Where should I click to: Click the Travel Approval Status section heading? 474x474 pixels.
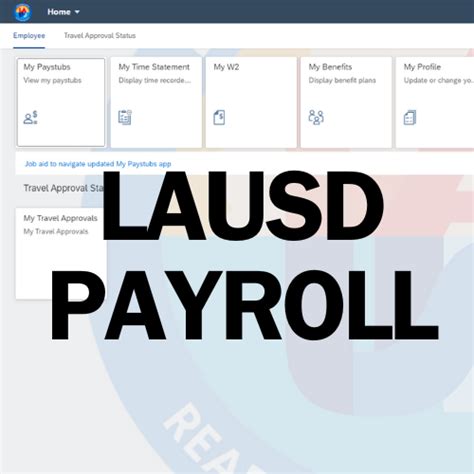click(x=63, y=188)
